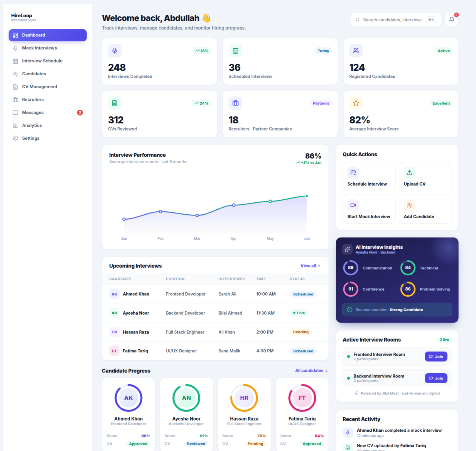Open Analytics in sidebar

pyautogui.click(x=48, y=126)
